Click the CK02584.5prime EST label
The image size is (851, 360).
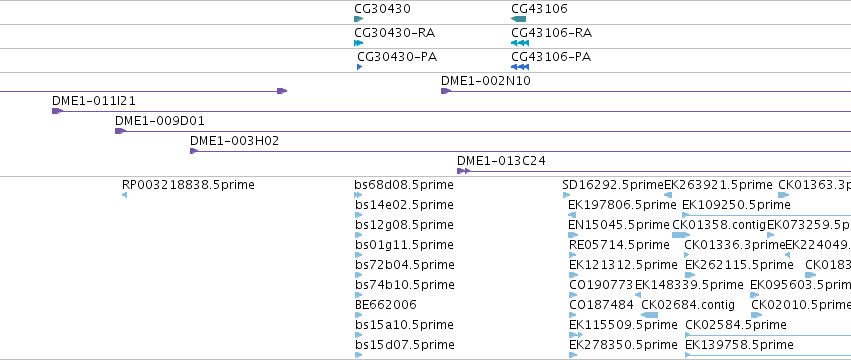pos(735,325)
